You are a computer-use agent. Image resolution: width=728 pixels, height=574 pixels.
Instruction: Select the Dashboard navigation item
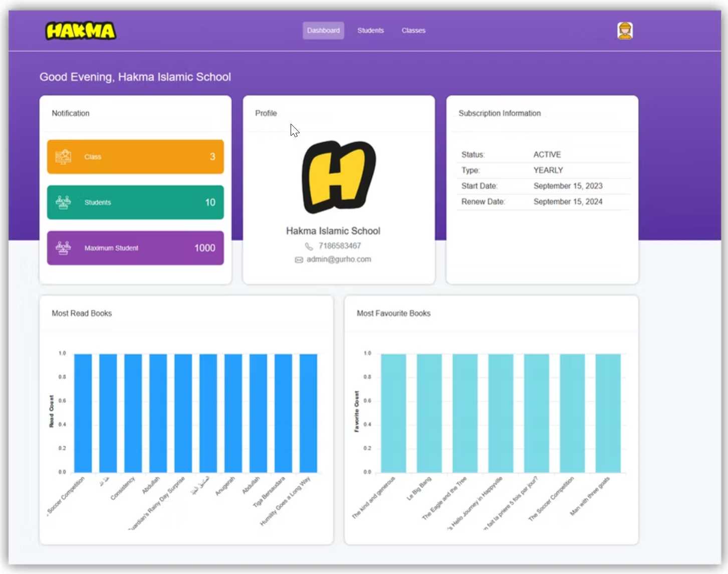[323, 30]
